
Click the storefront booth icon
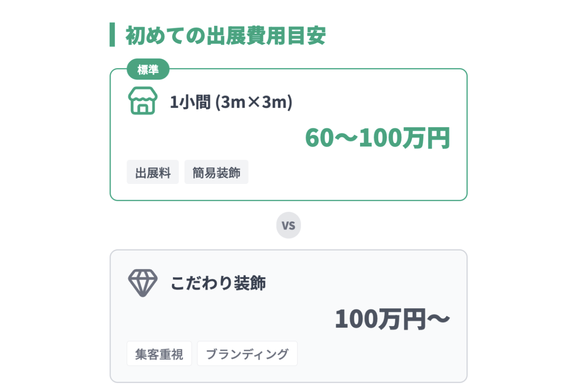(143, 101)
